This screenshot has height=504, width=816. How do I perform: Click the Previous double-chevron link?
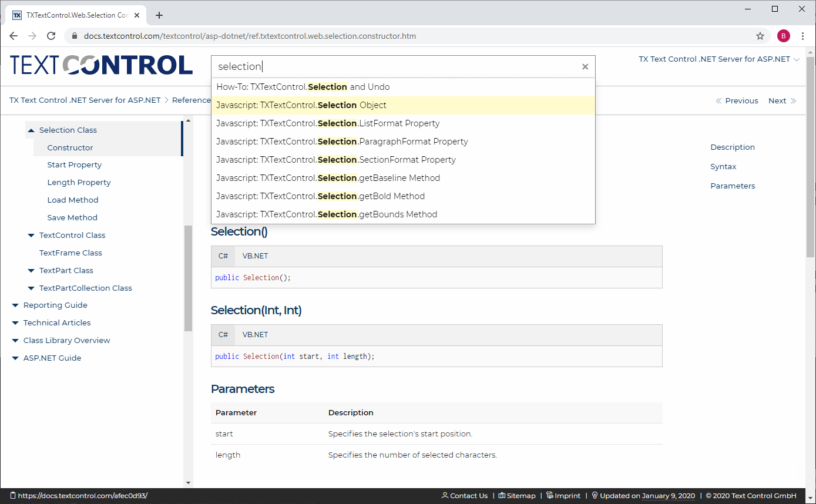pyautogui.click(x=737, y=100)
